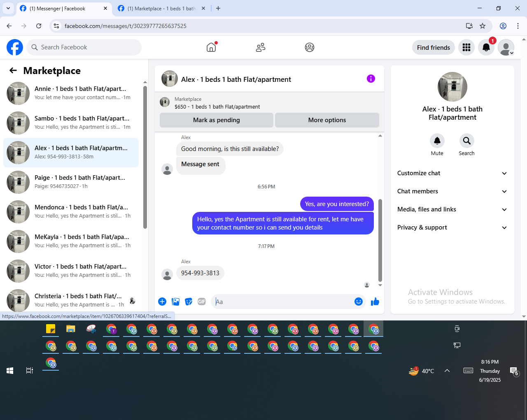Open the emoji picker

coord(359,302)
